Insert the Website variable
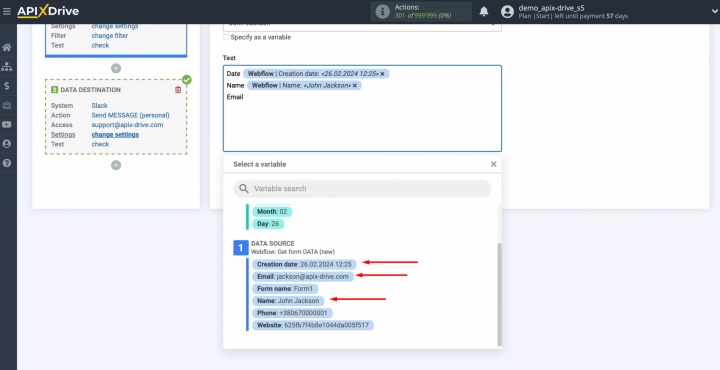The height and width of the screenshot is (370, 720). pos(313,325)
